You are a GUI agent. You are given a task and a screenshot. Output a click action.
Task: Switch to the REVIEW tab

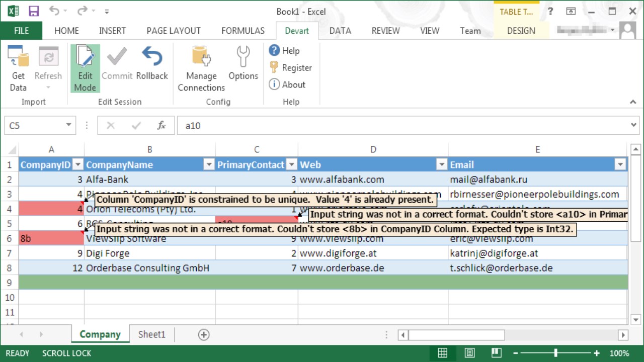pos(386,31)
